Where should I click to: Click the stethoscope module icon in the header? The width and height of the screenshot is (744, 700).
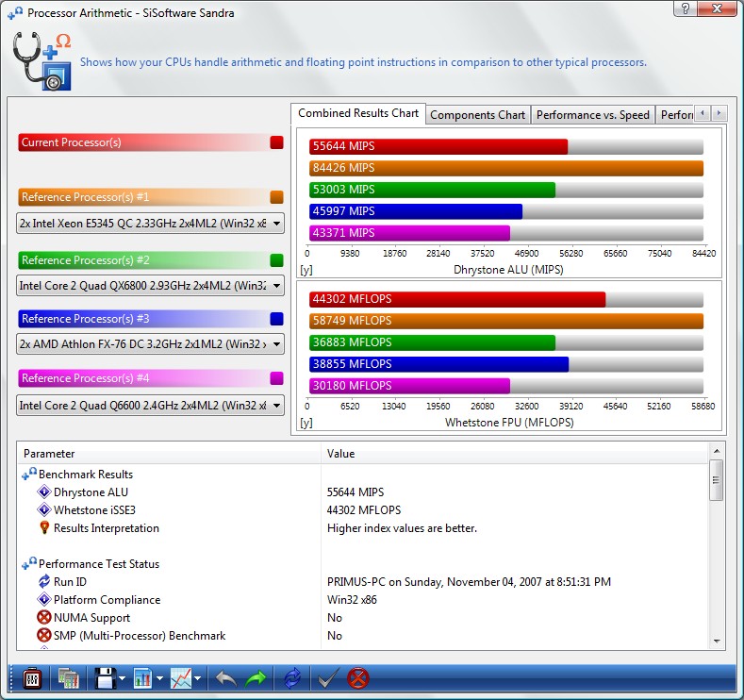coord(42,61)
